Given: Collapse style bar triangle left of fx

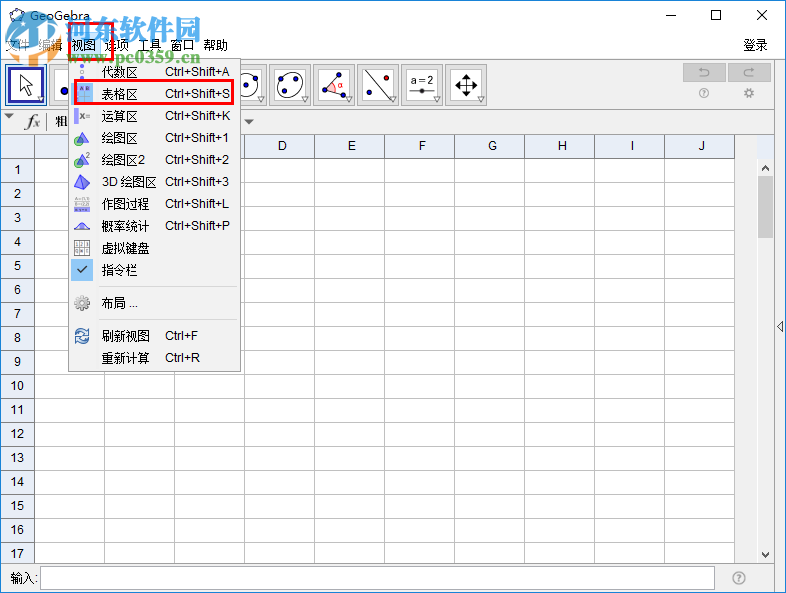Looking at the screenshot, I should click(x=9, y=116).
